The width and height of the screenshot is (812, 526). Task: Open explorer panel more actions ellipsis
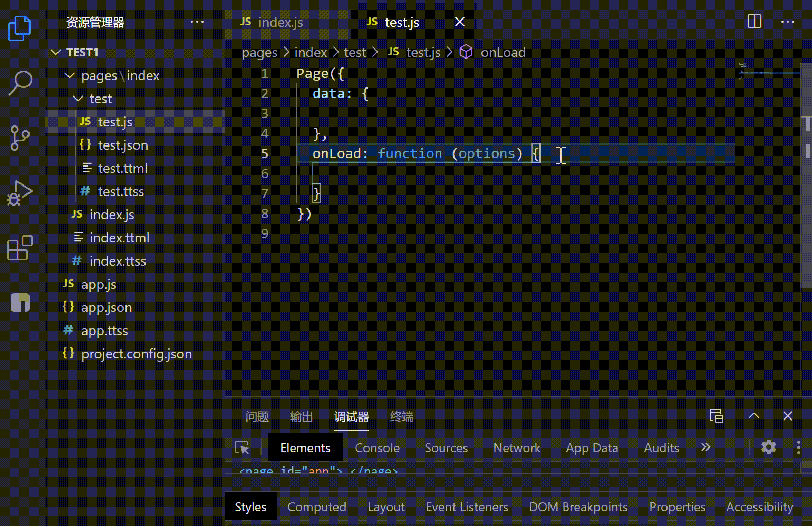(197, 22)
